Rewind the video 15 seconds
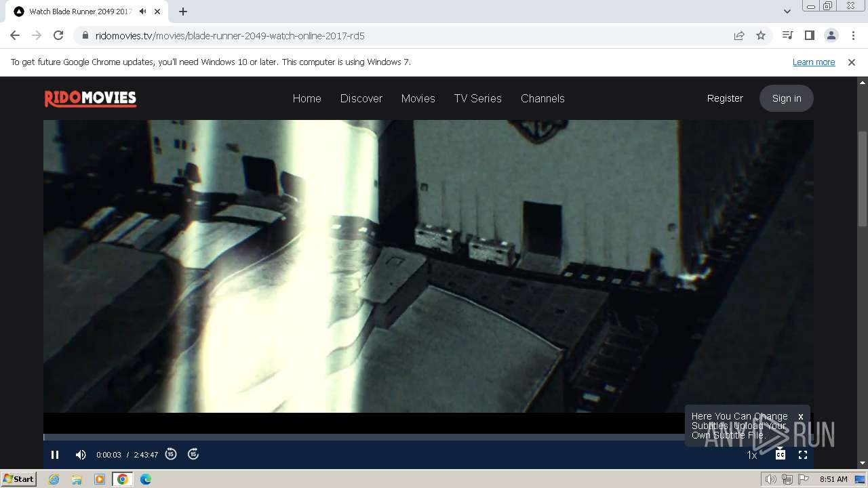 tap(171, 454)
